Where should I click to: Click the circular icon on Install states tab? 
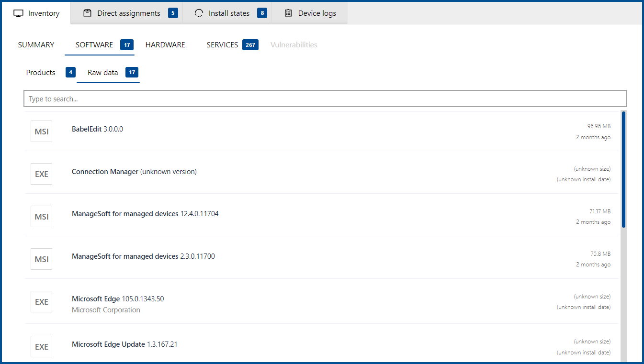click(x=199, y=13)
